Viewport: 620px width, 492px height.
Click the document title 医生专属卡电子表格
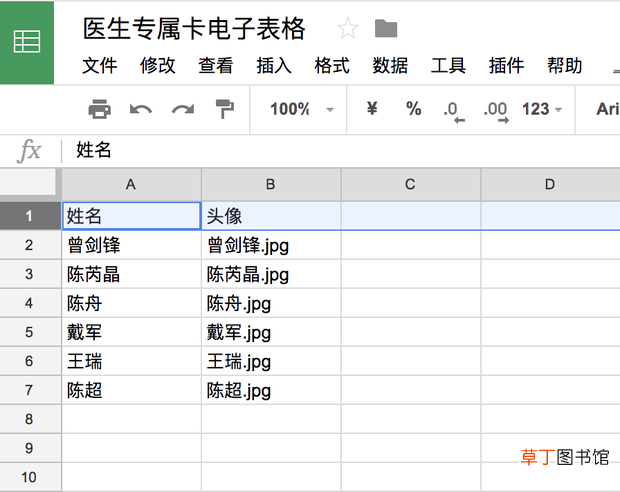[x=194, y=28]
